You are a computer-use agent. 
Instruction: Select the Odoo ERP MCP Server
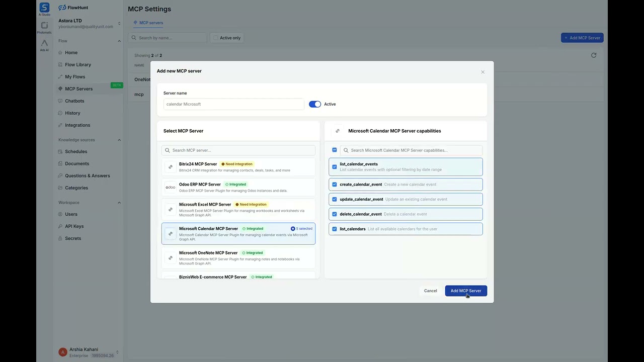(238, 187)
